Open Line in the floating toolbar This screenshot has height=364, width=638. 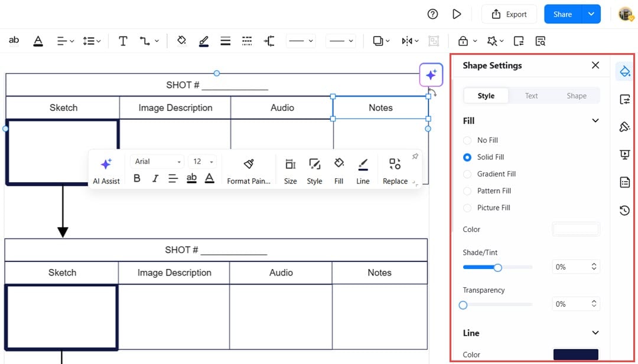point(363,171)
